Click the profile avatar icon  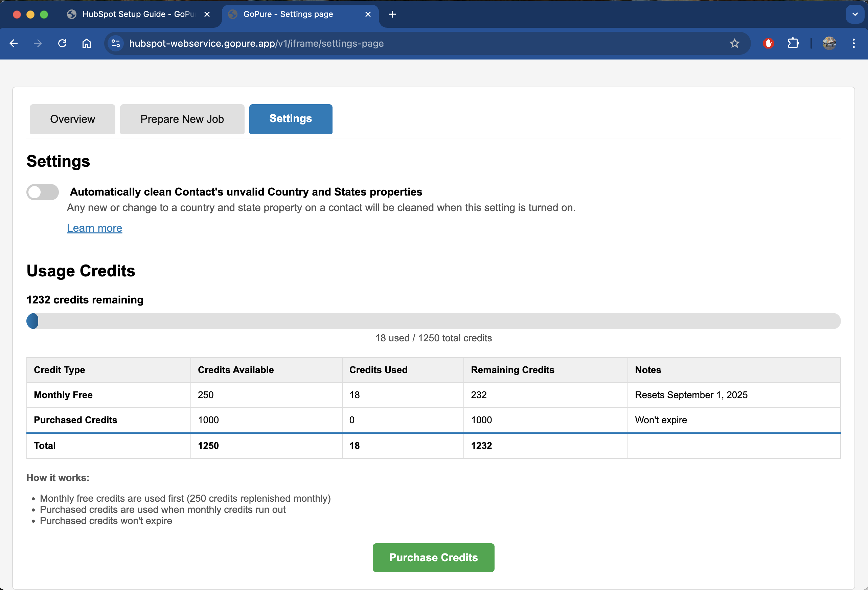pyautogui.click(x=829, y=43)
